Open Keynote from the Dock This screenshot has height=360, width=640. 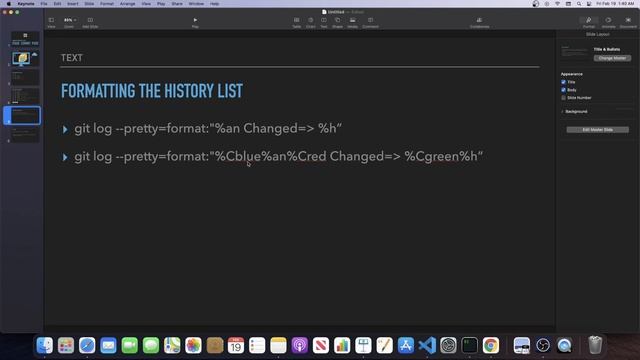363,345
